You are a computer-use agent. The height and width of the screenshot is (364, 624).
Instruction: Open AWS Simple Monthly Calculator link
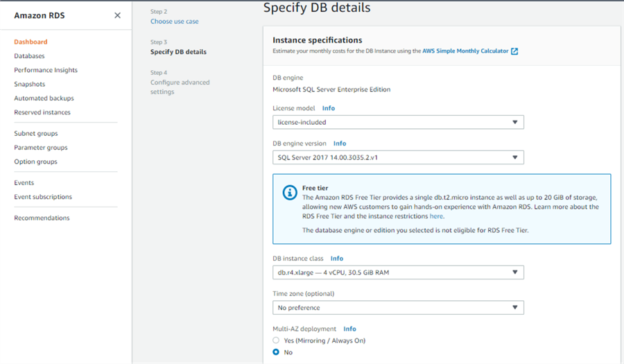pos(465,51)
